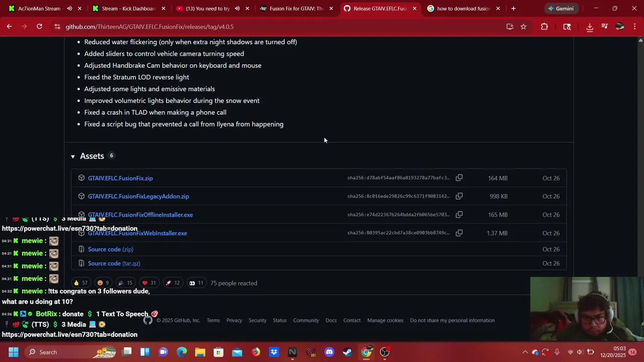The height and width of the screenshot is (362, 644).
Task: React with rocket emoji (12)
Action: 173,283
